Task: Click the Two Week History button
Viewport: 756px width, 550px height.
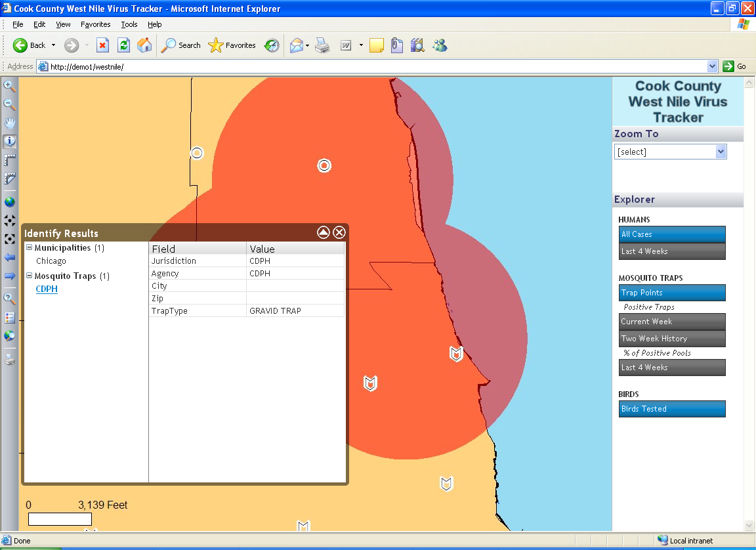Action: tap(673, 339)
